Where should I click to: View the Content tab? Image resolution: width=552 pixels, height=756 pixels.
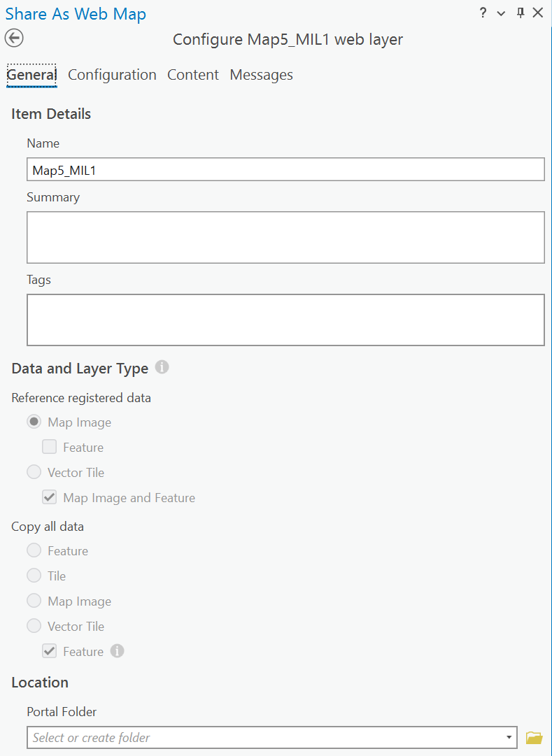pyautogui.click(x=192, y=75)
